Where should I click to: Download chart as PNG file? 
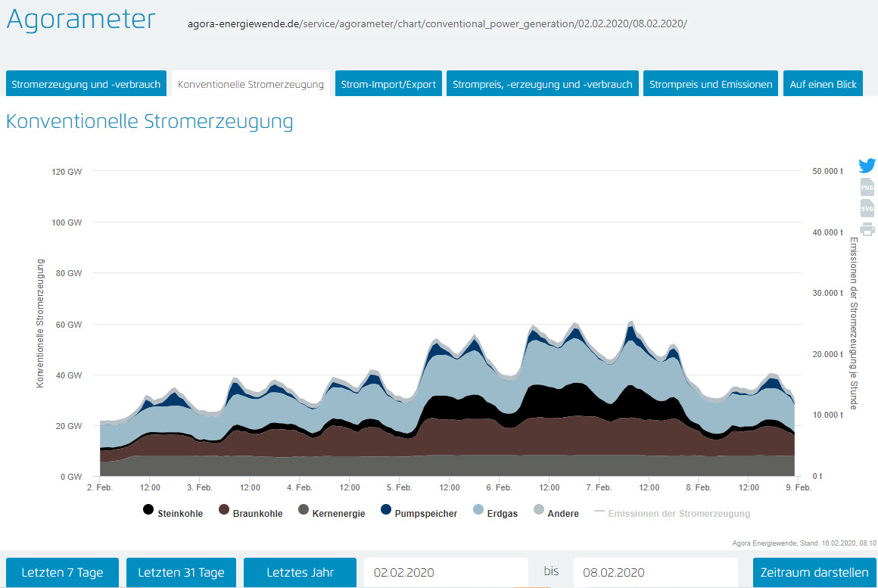[x=867, y=187]
